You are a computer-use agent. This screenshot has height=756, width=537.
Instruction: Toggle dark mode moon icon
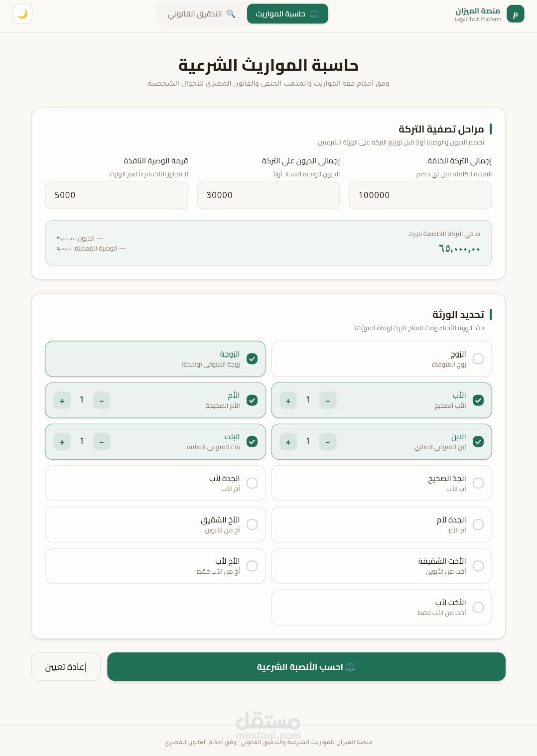pos(22,14)
